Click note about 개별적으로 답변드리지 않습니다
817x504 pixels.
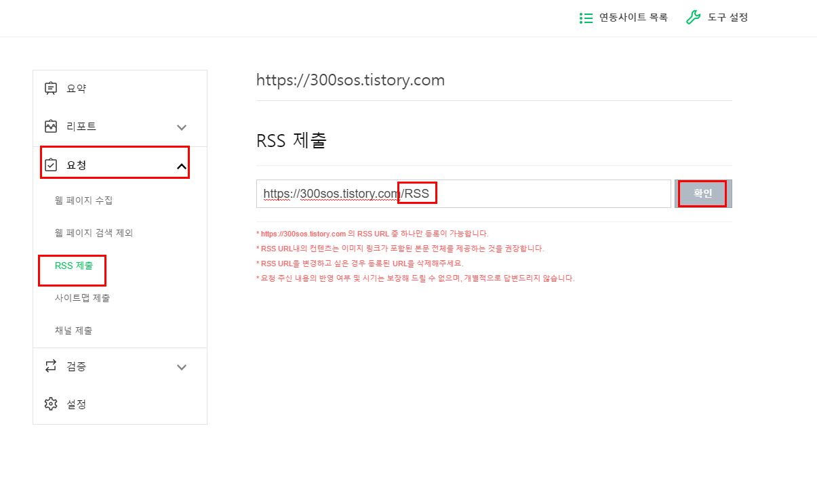point(416,278)
